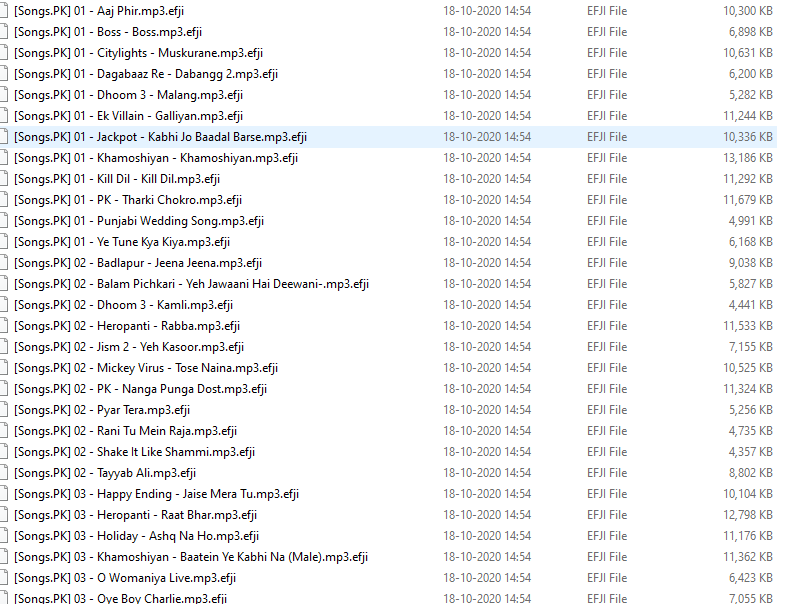Select file '02 - Rani Tu Mein Raja.mp3.efji'
Viewport: 812px width, 616px height.
125,431
